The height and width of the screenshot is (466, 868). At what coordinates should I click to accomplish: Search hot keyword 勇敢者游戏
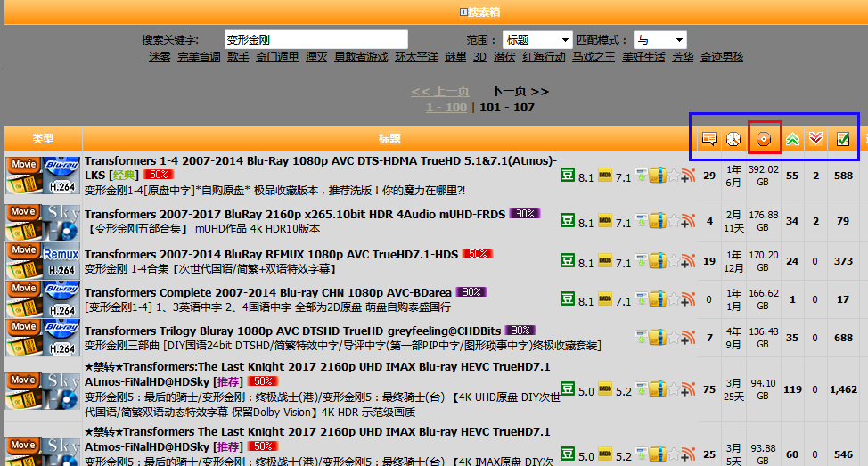pos(361,57)
